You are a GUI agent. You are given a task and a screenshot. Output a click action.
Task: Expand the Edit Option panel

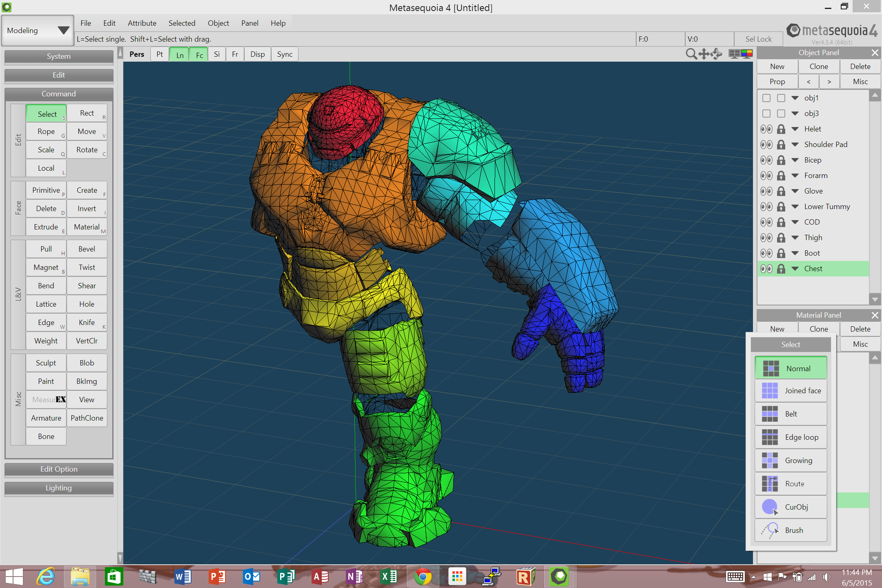tap(59, 469)
